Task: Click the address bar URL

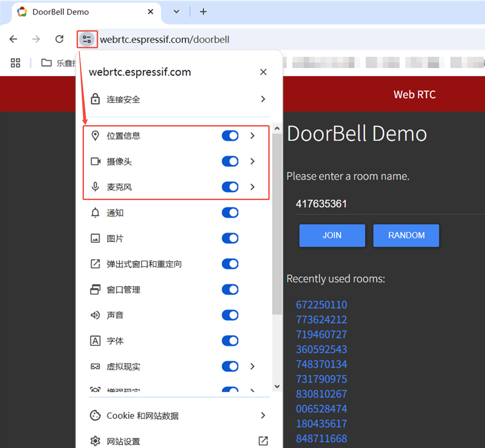Action: tap(165, 39)
